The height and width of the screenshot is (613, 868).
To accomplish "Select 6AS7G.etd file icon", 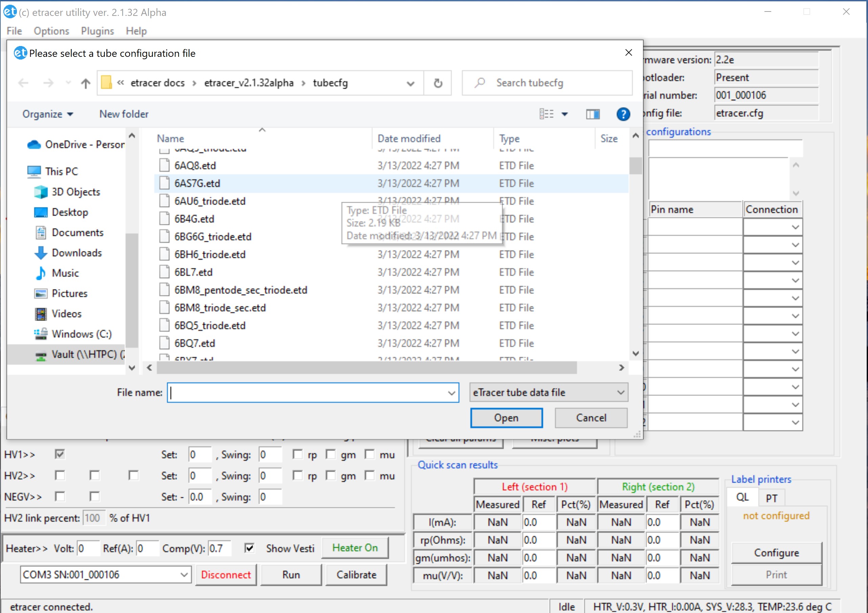I will (x=164, y=183).
